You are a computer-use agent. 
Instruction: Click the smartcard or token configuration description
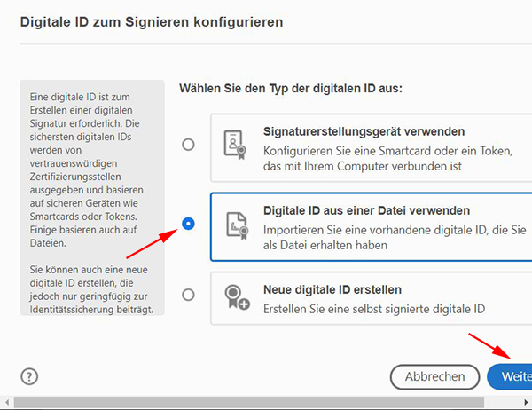pyautogui.click(x=388, y=156)
